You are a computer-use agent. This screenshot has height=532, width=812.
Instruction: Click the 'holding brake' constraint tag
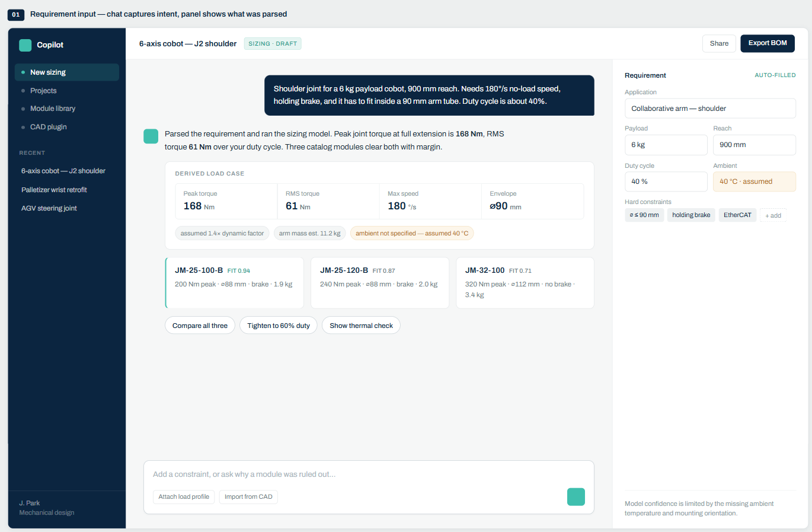[691, 215]
